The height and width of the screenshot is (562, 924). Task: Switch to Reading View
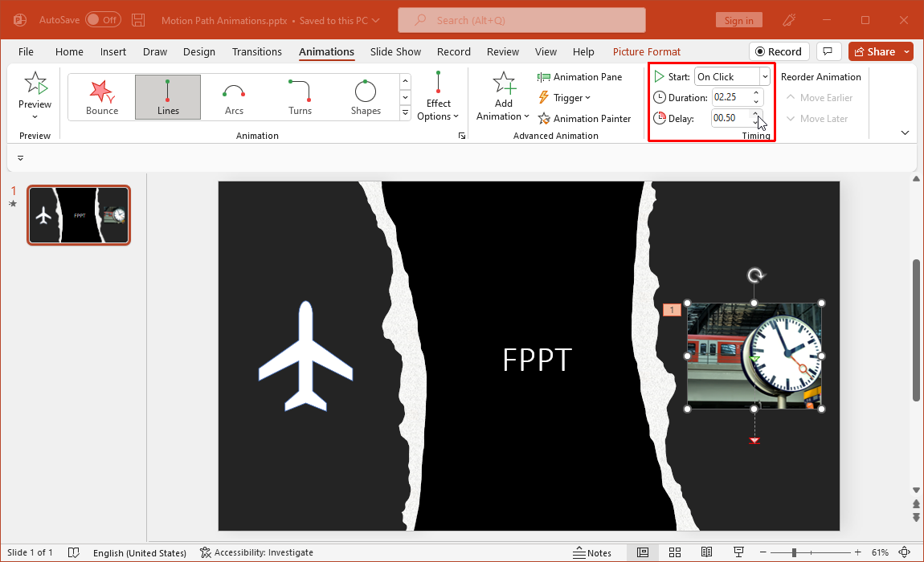coord(706,552)
